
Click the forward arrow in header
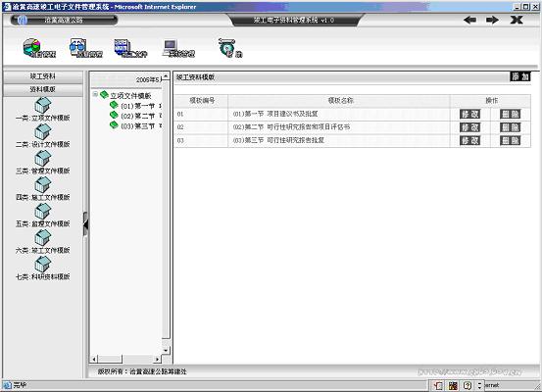(492, 20)
